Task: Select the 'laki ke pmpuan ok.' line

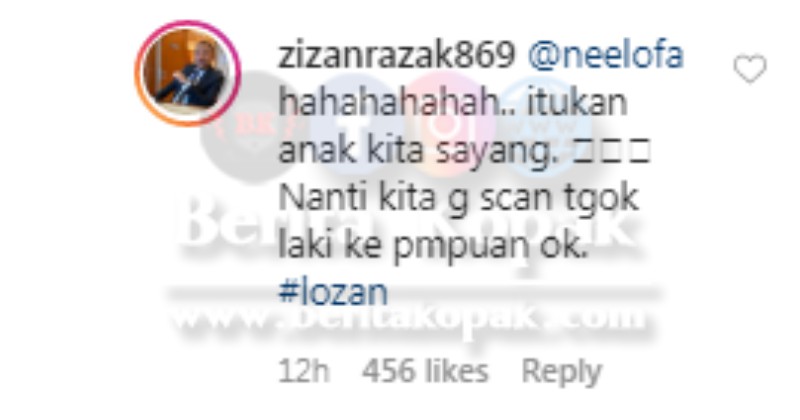Action: click(x=432, y=246)
